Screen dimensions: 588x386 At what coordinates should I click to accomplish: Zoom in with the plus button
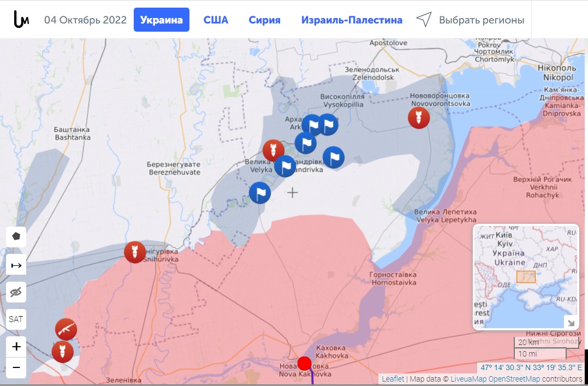[16, 346]
